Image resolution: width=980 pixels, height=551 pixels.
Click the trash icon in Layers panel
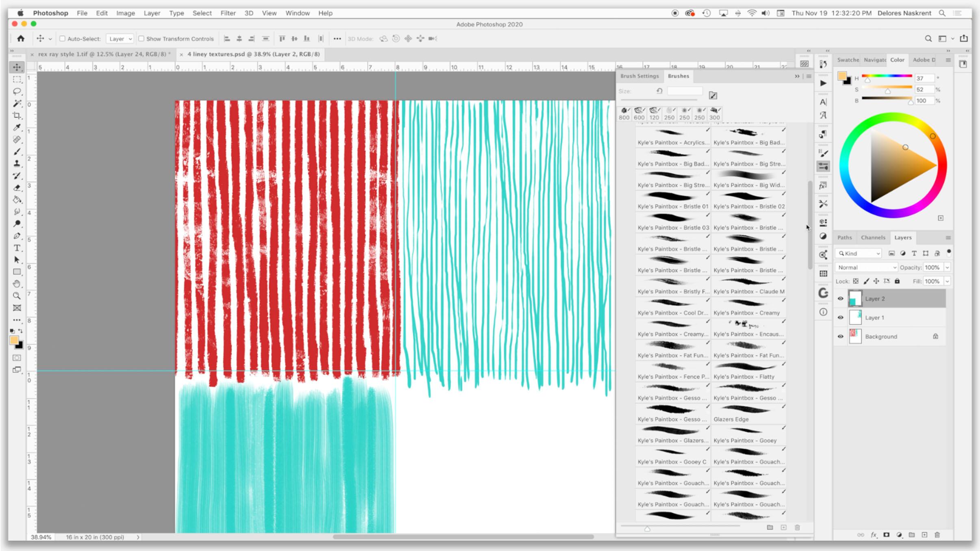pos(937,535)
